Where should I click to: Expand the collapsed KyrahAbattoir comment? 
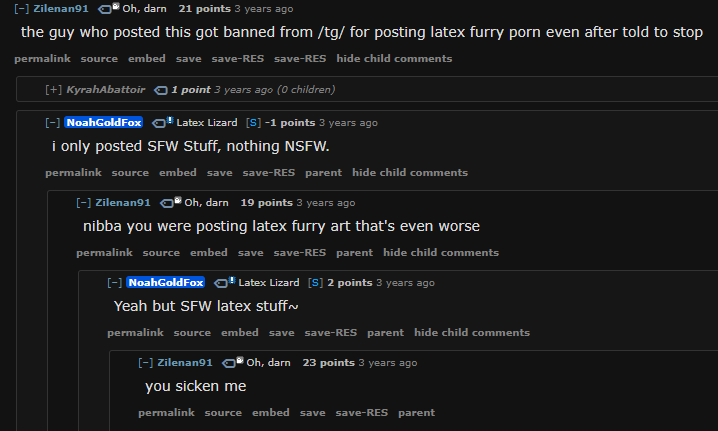(53, 90)
